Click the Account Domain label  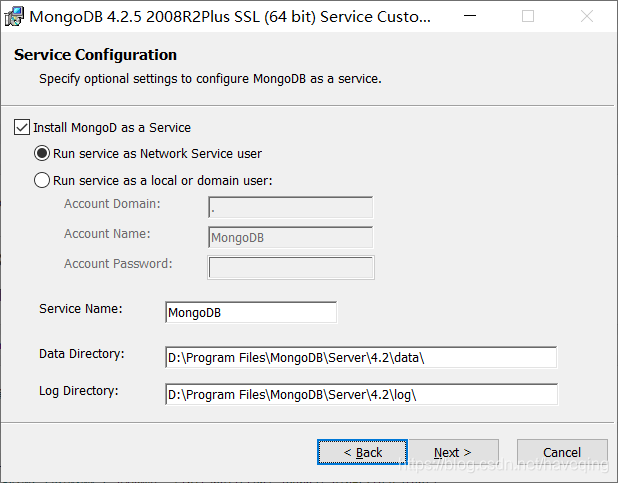pyautogui.click(x=112, y=204)
